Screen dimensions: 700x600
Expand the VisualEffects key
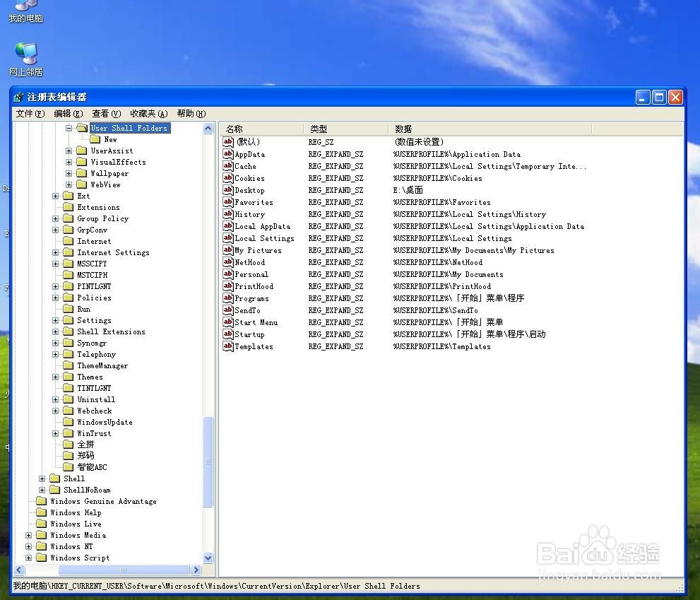coord(69,162)
